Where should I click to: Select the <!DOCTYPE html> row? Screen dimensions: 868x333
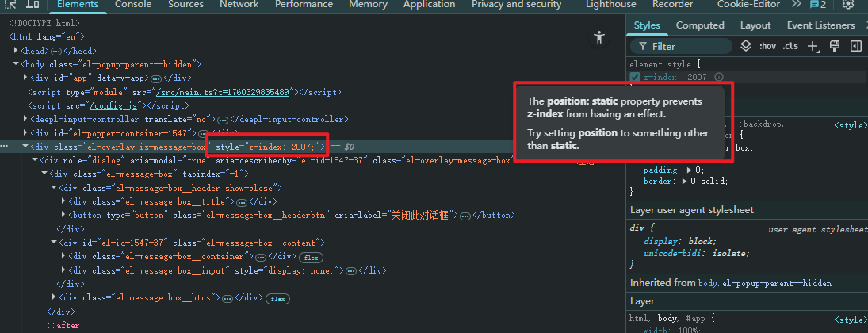click(x=44, y=23)
